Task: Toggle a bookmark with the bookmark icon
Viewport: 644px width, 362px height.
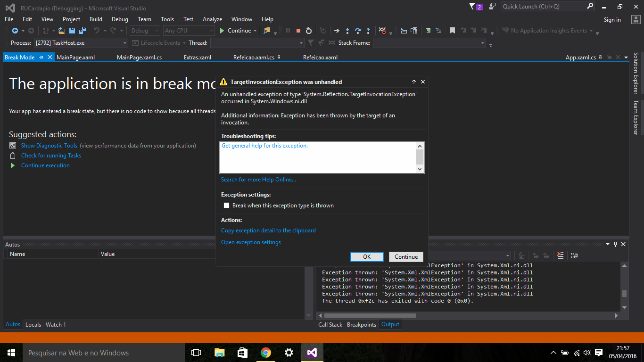Action: (452, 31)
